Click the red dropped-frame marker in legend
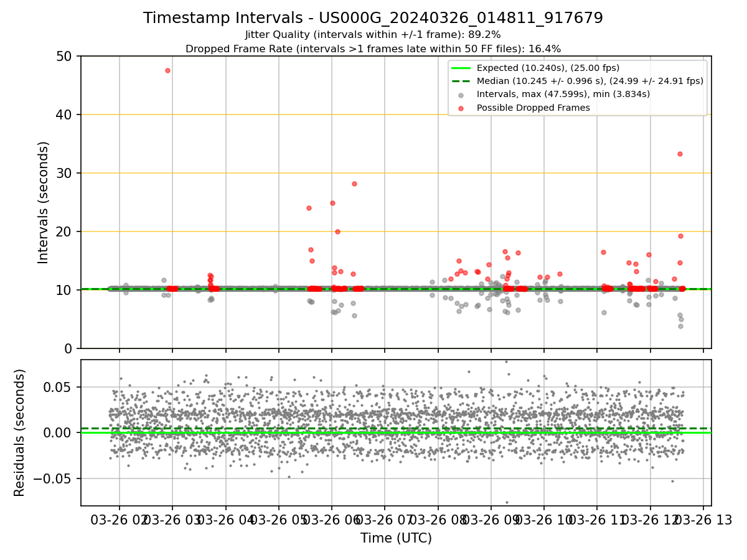Viewport: 747px width, 560px height. pyautogui.click(x=461, y=108)
